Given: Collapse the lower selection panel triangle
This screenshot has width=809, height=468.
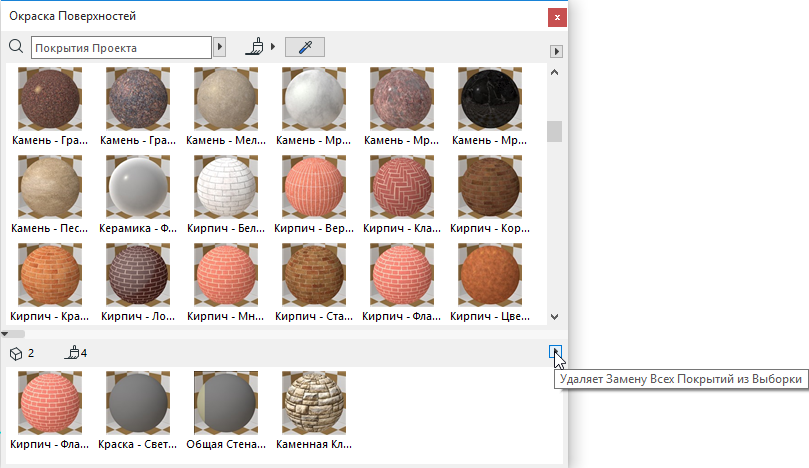Looking at the screenshot, I should [6, 333].
